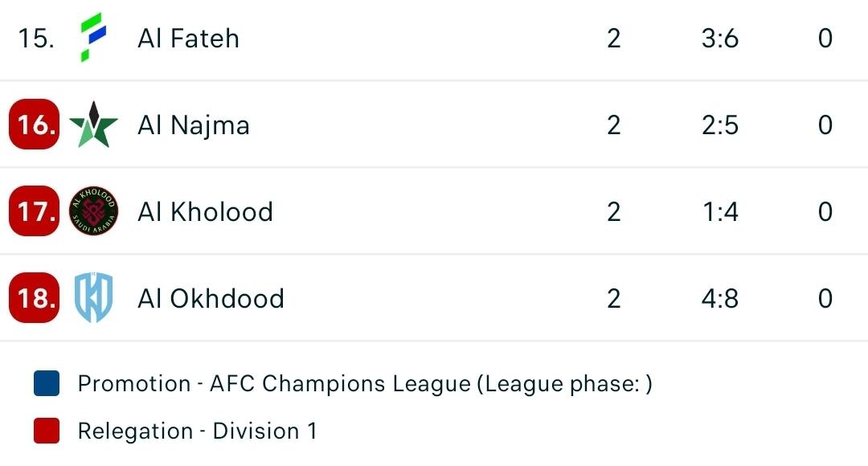Select the Al Kholood team name

pyautogui.click(x=205, y=212)
